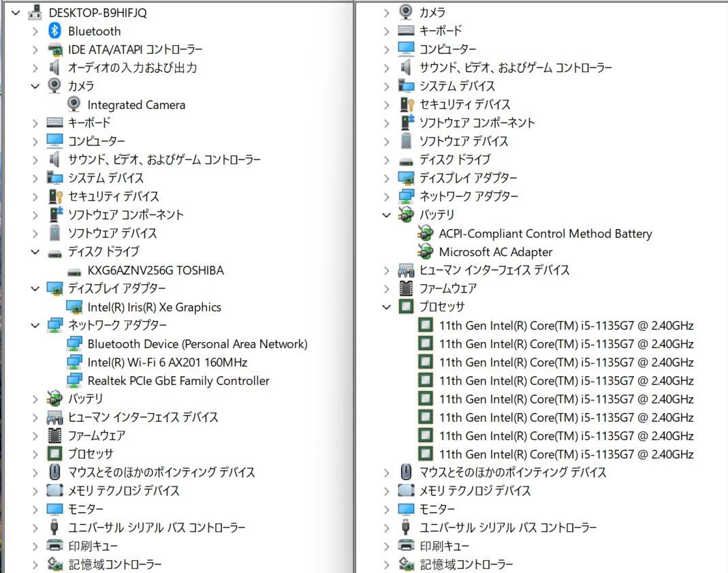The image size is (728, 573).
Task: Select Microsoft AC Adapter entry
Action: 495,251
